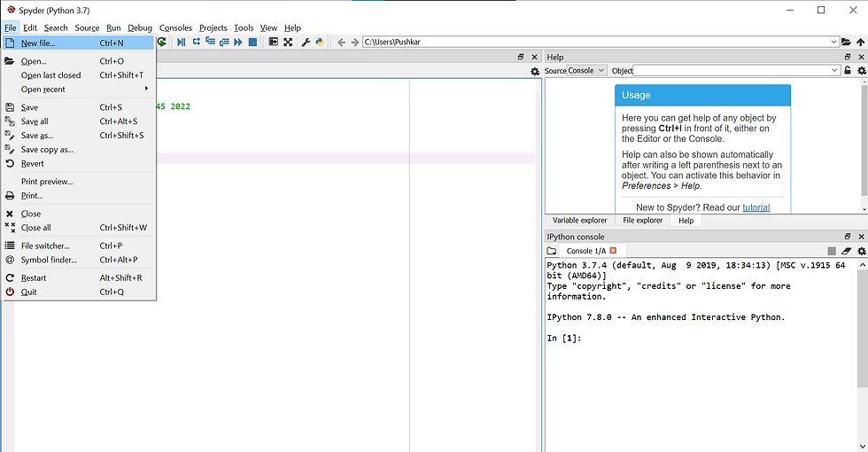Open the Tools menu
Screen dimensions: 868x452
tap(244, 27)
